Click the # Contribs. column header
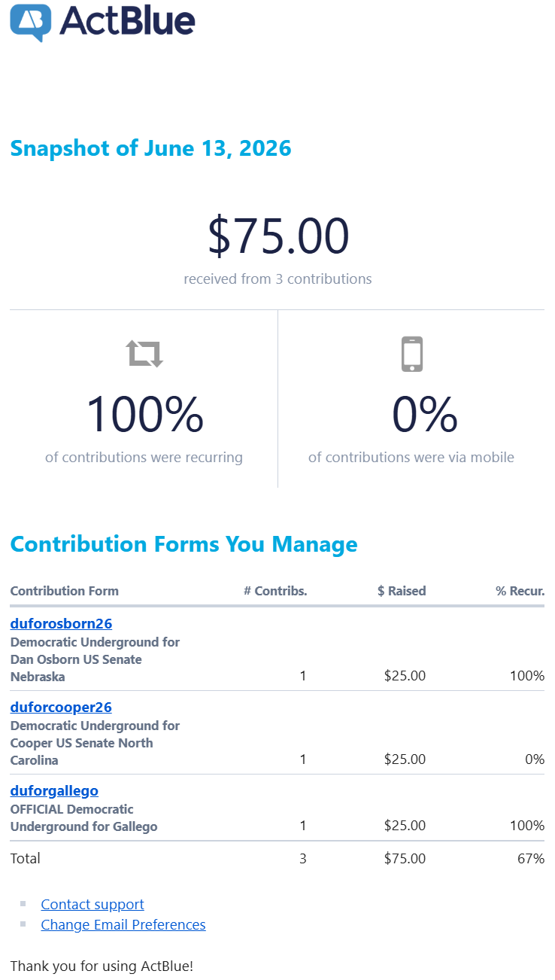This screenshot has height=980, width=555. click(275, 591)
